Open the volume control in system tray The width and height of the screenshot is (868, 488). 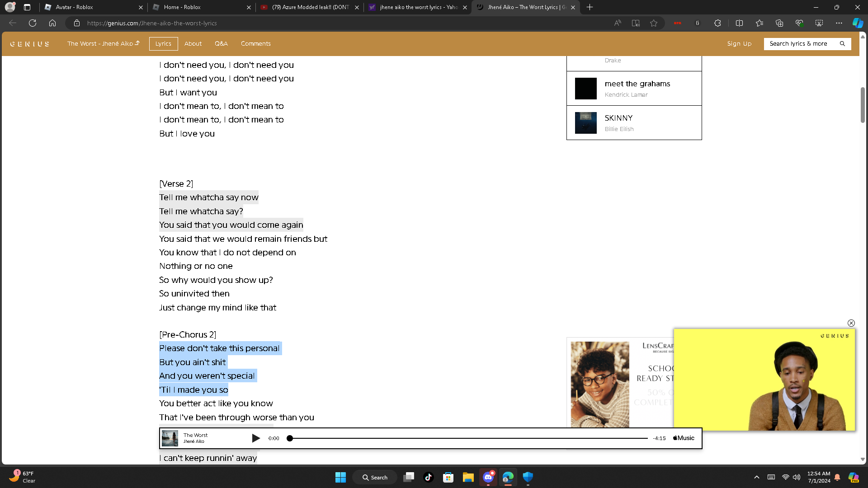(797, 477)
